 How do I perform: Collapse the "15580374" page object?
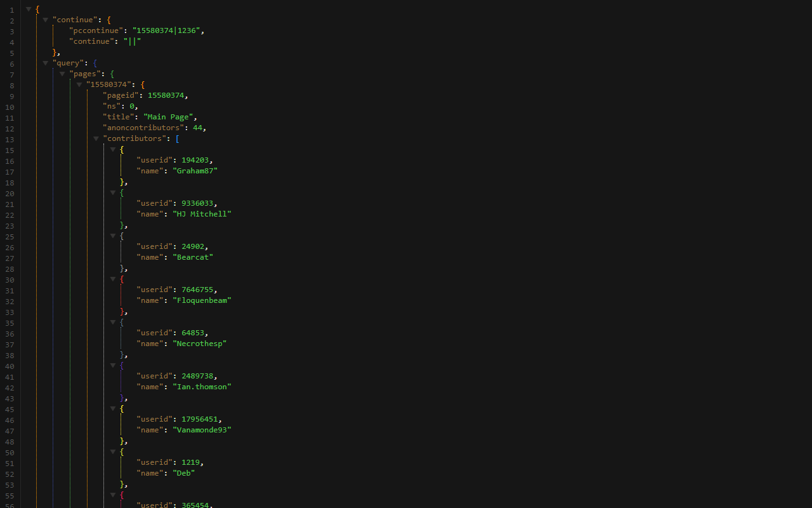tap(79, 85)
